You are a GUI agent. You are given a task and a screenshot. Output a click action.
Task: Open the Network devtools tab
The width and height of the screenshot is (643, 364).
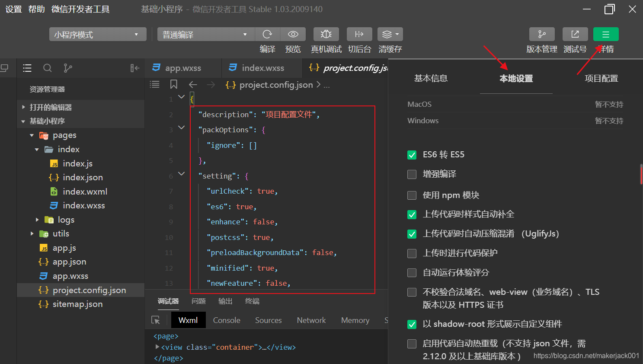tap(311, 320)
